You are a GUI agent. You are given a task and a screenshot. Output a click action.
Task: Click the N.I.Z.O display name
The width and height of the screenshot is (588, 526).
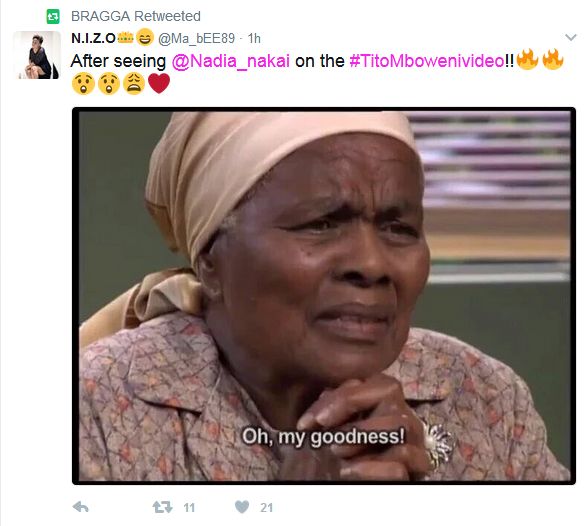[x=93, y=38]
